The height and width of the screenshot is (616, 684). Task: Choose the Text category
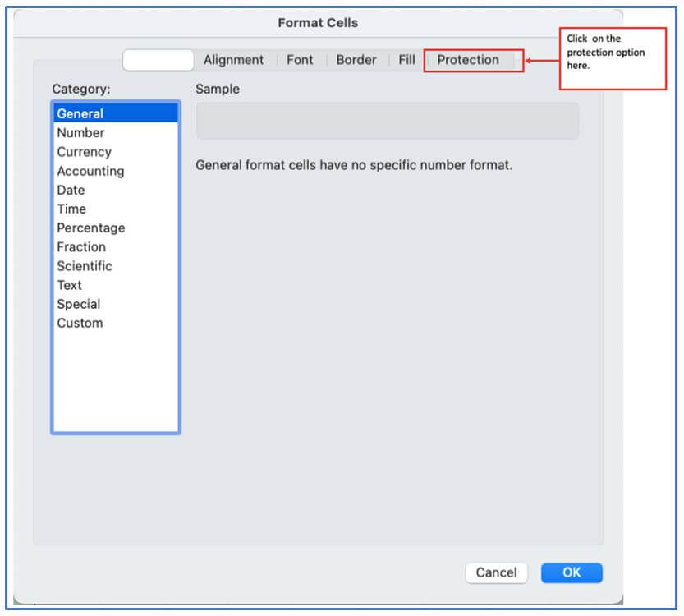(116, 285)
